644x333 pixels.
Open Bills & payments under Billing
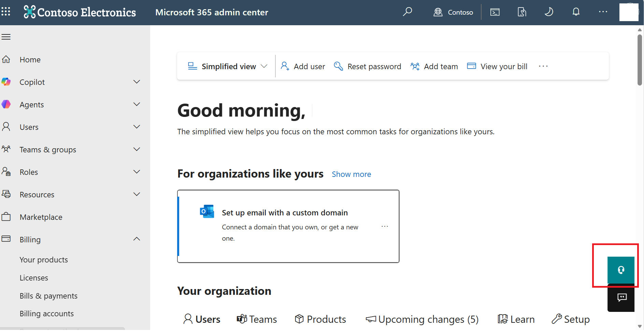[x=48, y=296]
